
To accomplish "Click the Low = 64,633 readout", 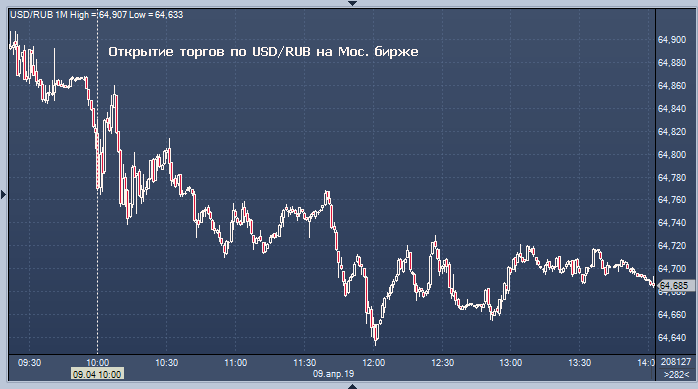I will pyautogui.click(x=156, y=15).
